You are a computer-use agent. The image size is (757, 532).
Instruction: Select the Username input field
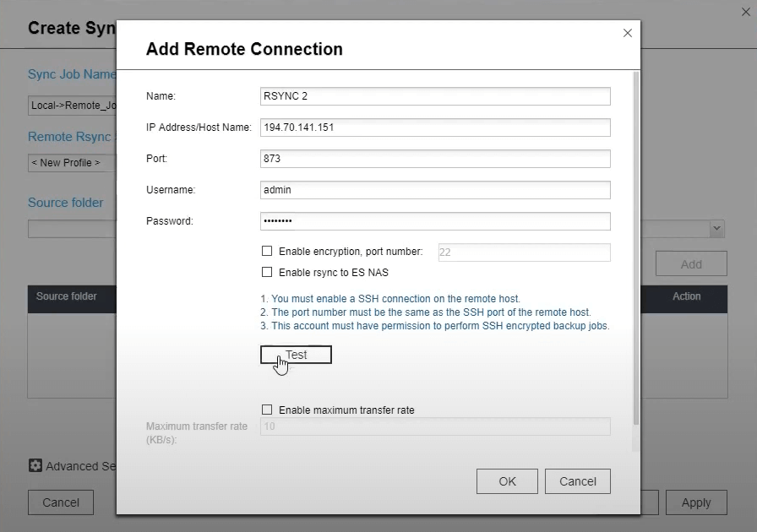(435, 190)
